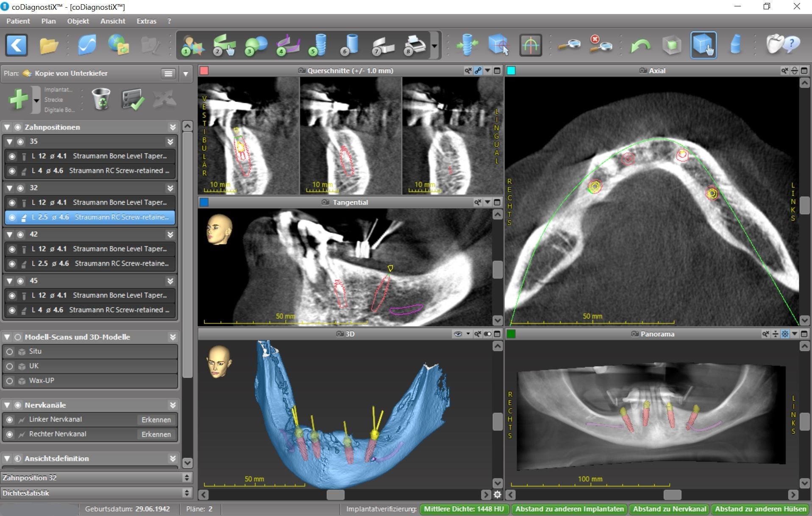The height and width of the screenshot is (516, 812).
Task: Open the Extras menu
Action: tap(146, 21)
